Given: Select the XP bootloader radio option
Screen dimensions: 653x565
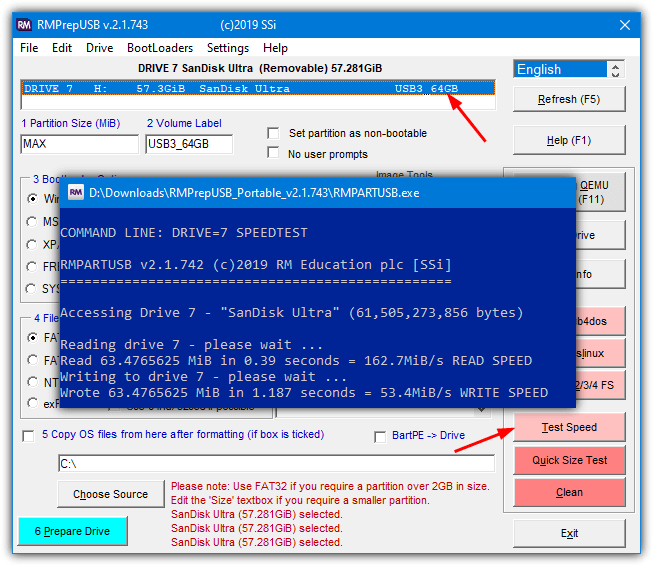Looking at the screenshot, I should [32, 244].
